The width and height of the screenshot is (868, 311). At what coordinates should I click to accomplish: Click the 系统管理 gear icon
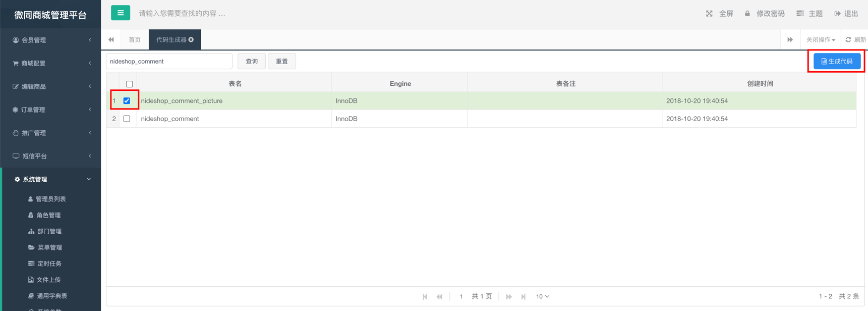click(17, 179)
